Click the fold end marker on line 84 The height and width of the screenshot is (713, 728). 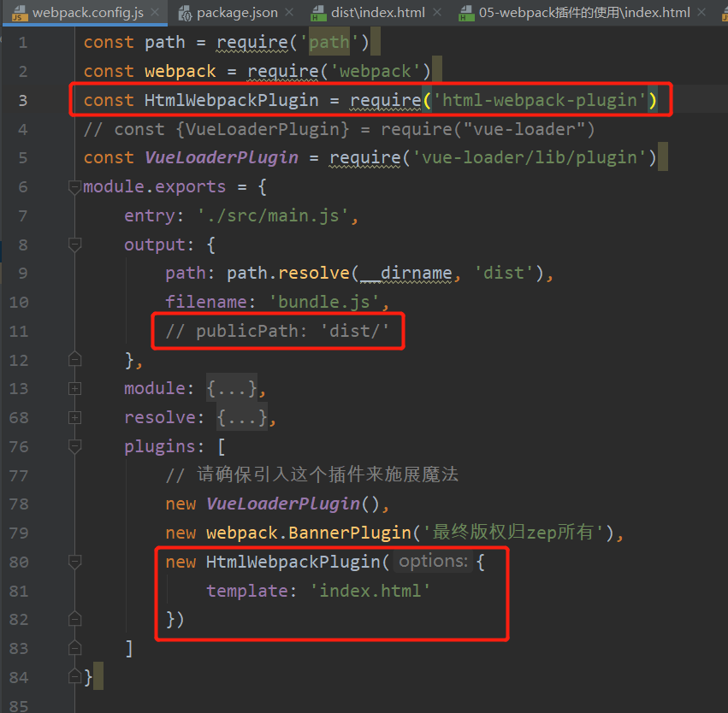74,677
